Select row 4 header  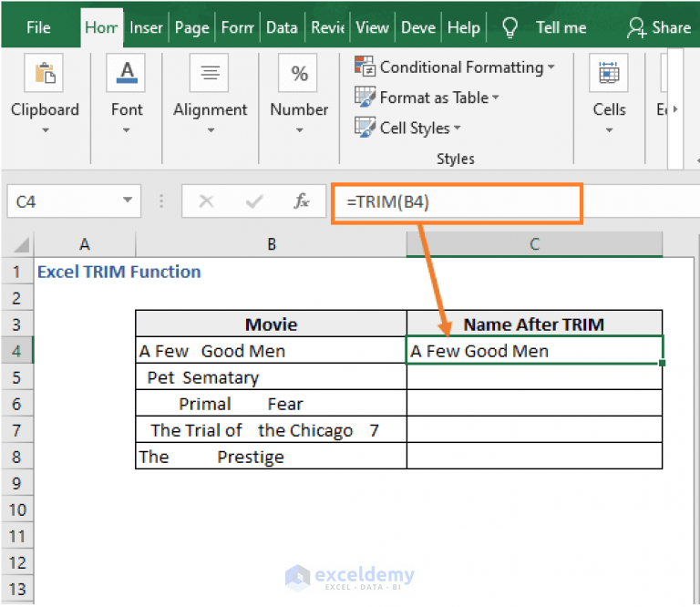(x=16, y=351)
